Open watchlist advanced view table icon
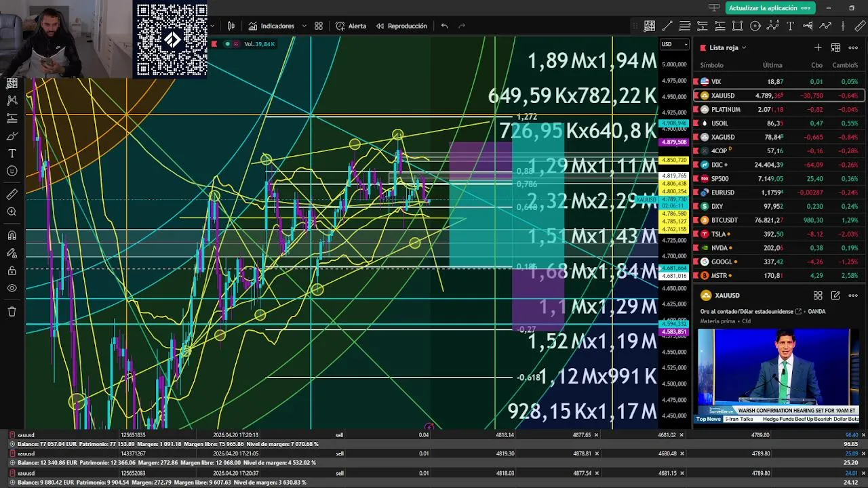Image resolution: width=868 pixels, height=488 pixels. (835, 47)
